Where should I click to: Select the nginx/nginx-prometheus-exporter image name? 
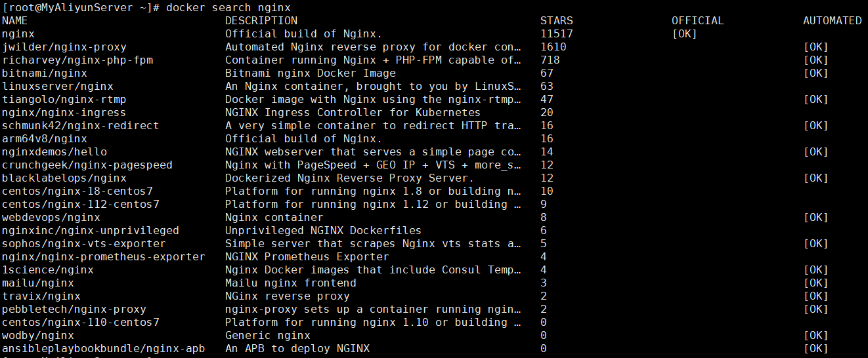(104, 256)
